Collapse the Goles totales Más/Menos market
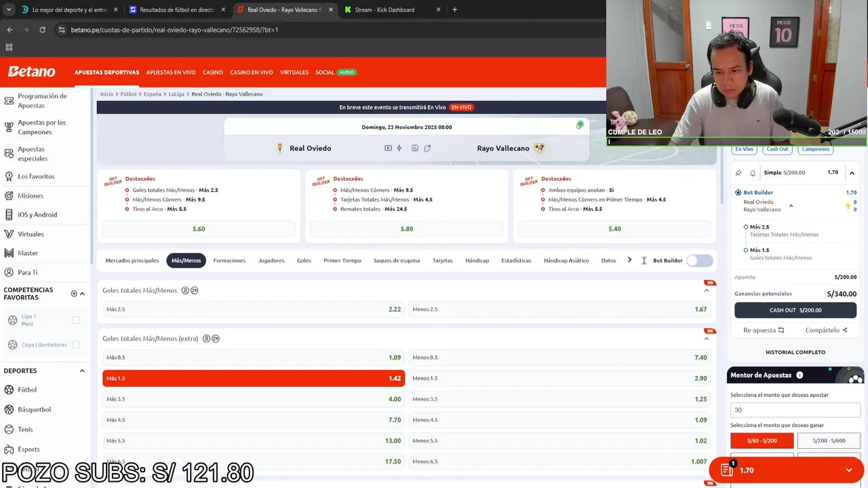The height and width of the screenshot is (488, 868). pyautogui.click(x=706, y=290)
